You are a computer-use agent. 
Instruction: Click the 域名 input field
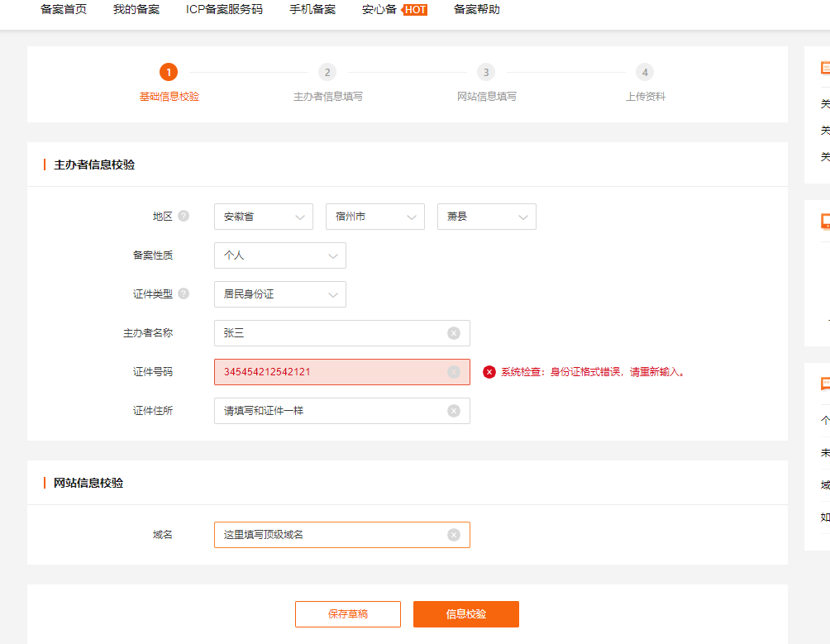[x=342, y=535]
